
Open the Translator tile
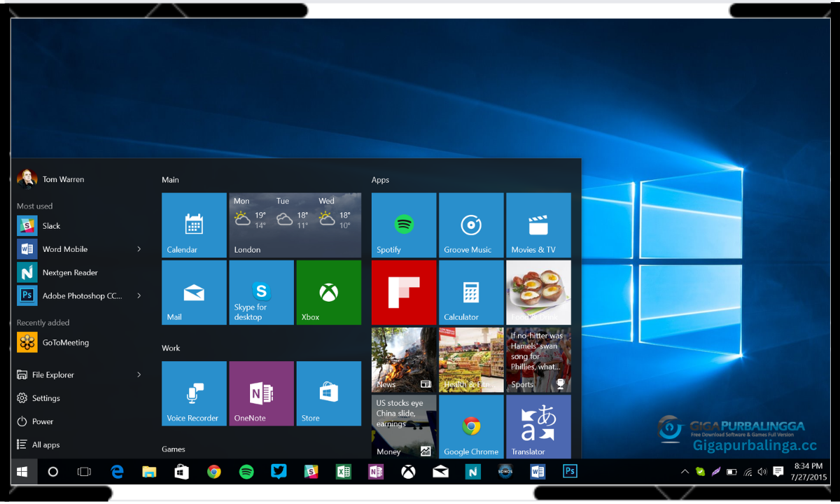pyautogui.click(x=538, y=426)
